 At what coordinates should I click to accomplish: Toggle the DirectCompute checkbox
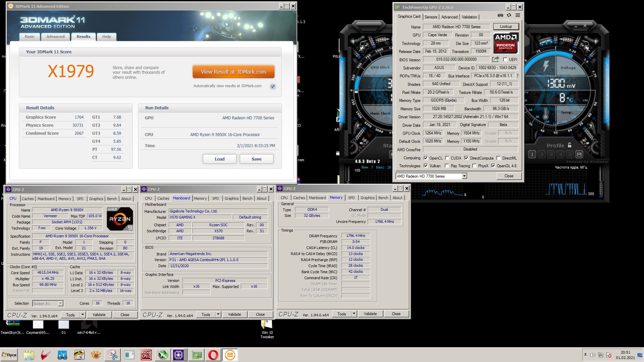(466, 158)
